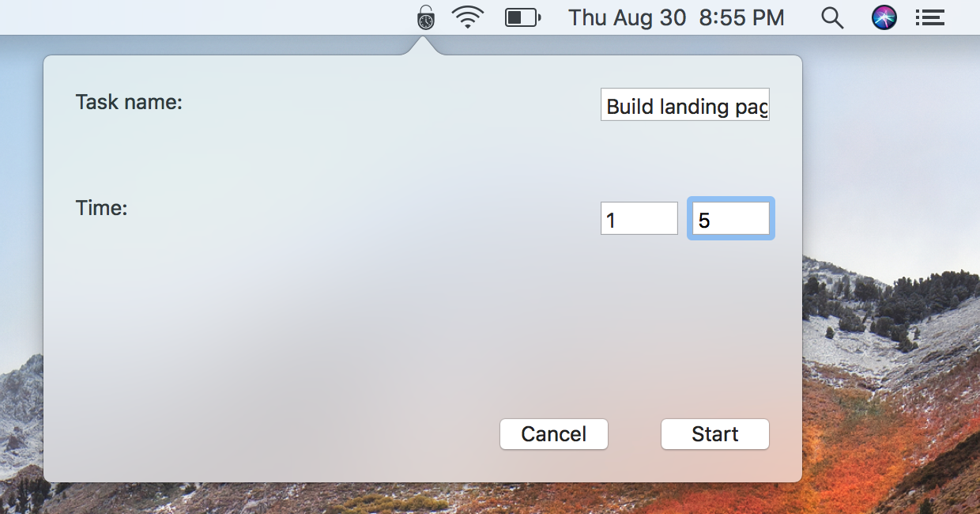Viewport: 980px width, 514px height.
Task: Click the "Time:" label
Action: tap(102, 208)
